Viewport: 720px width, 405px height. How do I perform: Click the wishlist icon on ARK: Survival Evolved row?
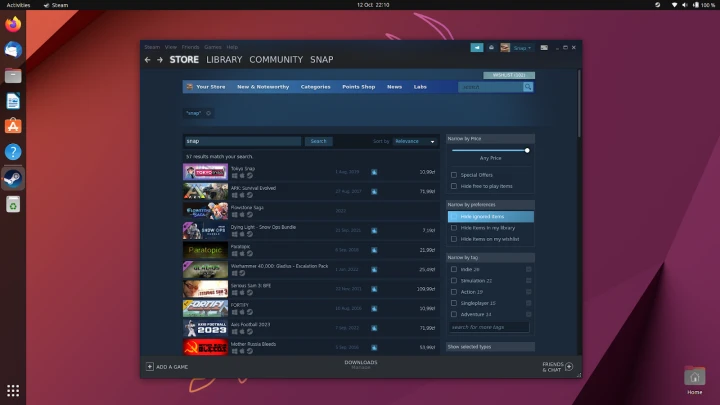374,191
